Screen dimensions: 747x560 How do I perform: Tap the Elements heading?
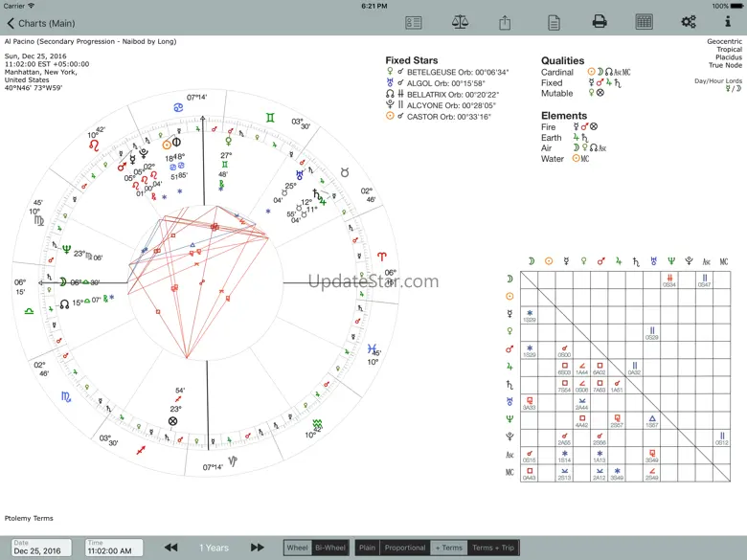tap(563, 116)
